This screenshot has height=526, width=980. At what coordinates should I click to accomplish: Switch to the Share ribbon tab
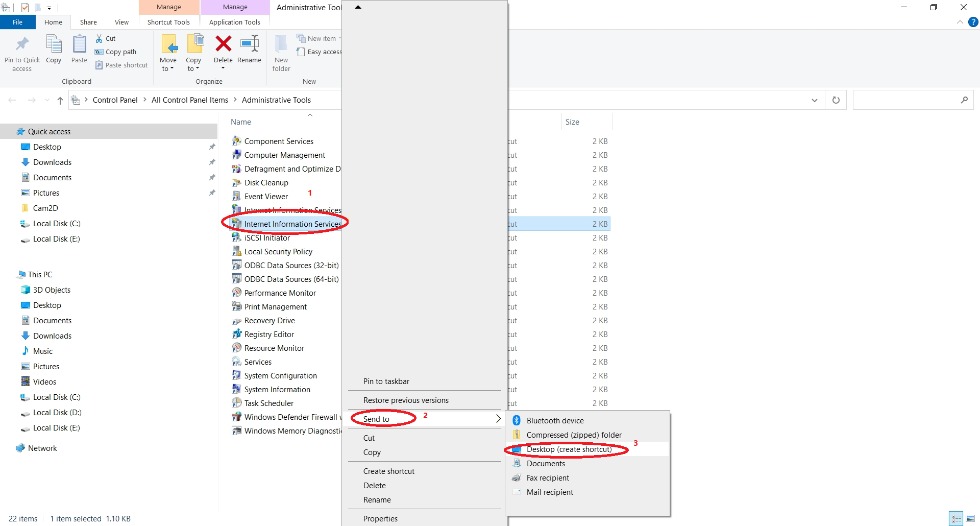click(x=88, y=22)
